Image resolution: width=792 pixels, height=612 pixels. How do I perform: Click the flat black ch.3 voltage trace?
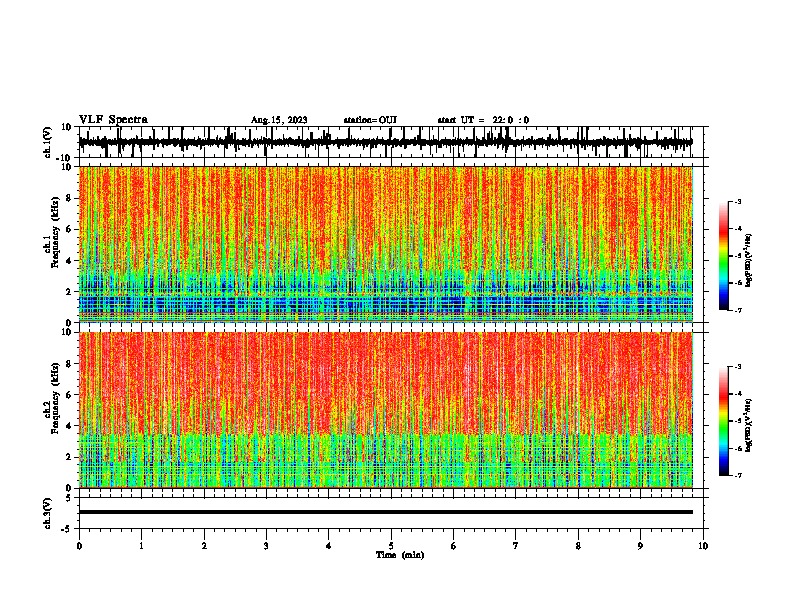coord(385,512)
